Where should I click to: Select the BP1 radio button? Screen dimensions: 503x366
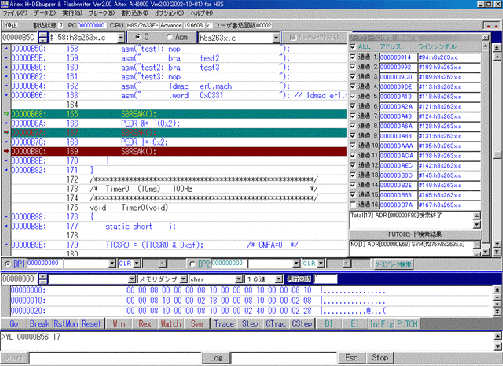click(7, 264)
